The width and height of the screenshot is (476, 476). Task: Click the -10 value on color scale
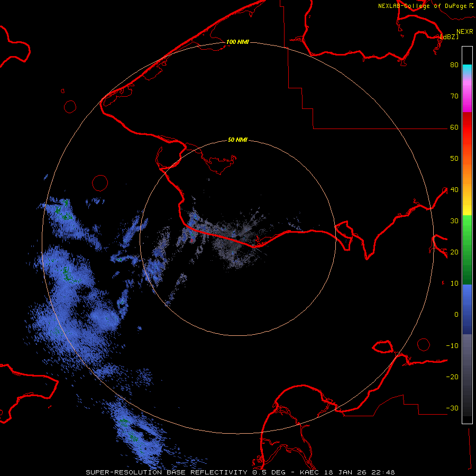[x=452, y=346]
